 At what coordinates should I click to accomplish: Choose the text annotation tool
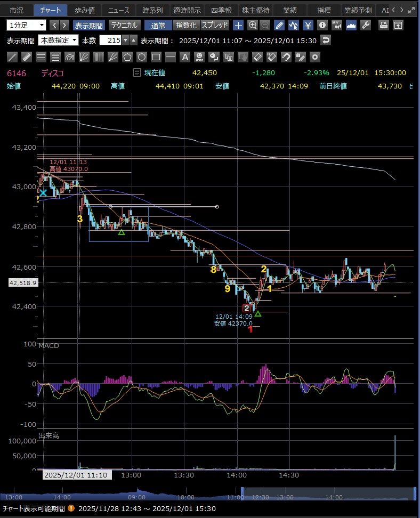click(185, 57)
